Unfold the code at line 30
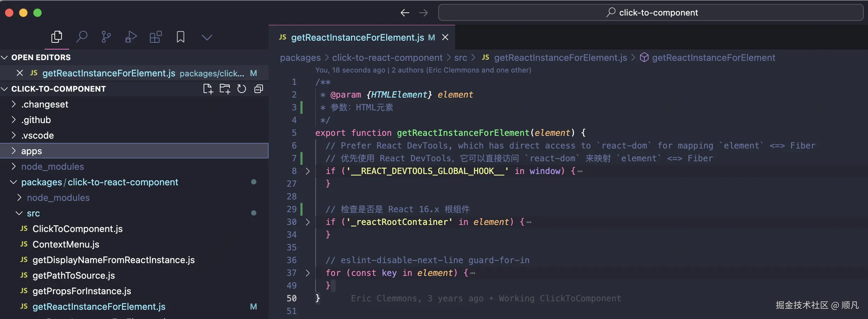Screen dimensions: 868x319 [307, 222]
